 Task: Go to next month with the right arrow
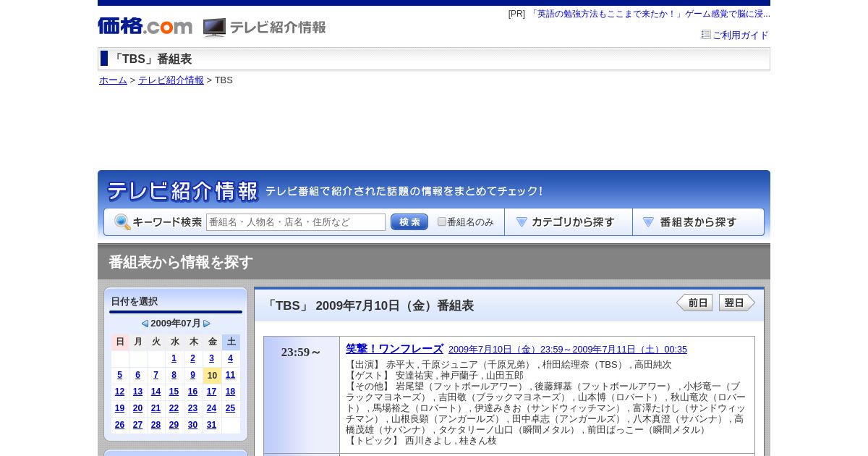(207, 324)
